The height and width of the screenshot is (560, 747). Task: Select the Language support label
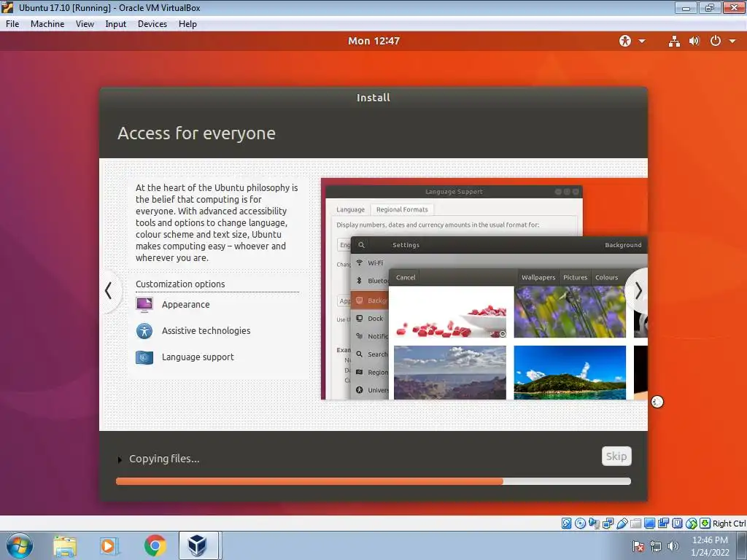(x=198, y=357)
